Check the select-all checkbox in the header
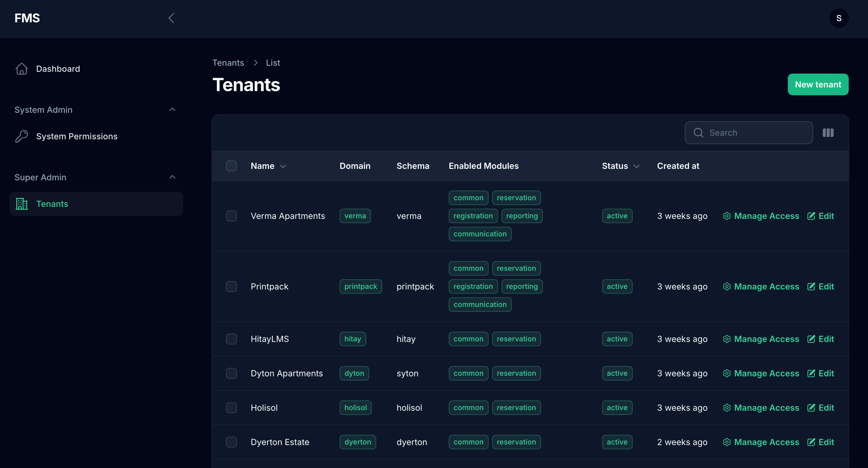Image resolution: width=868 pixels, height=468 pixels. point(231,166)
